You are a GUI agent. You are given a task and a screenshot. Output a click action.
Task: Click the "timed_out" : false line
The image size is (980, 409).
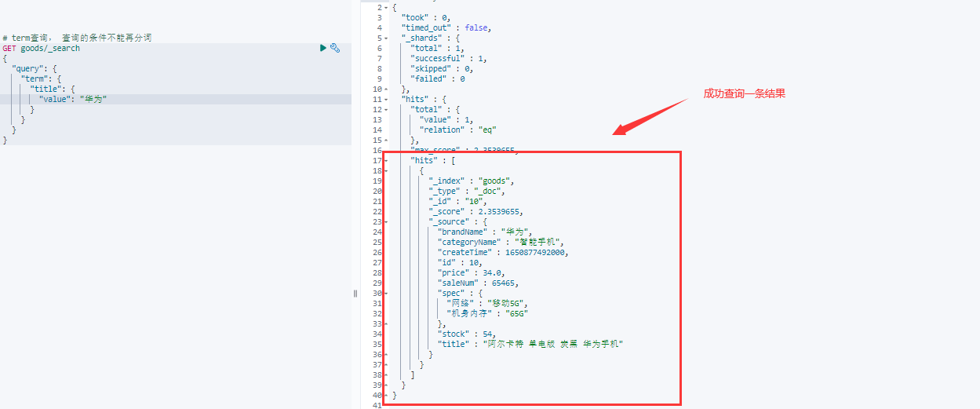click(446, 27)
